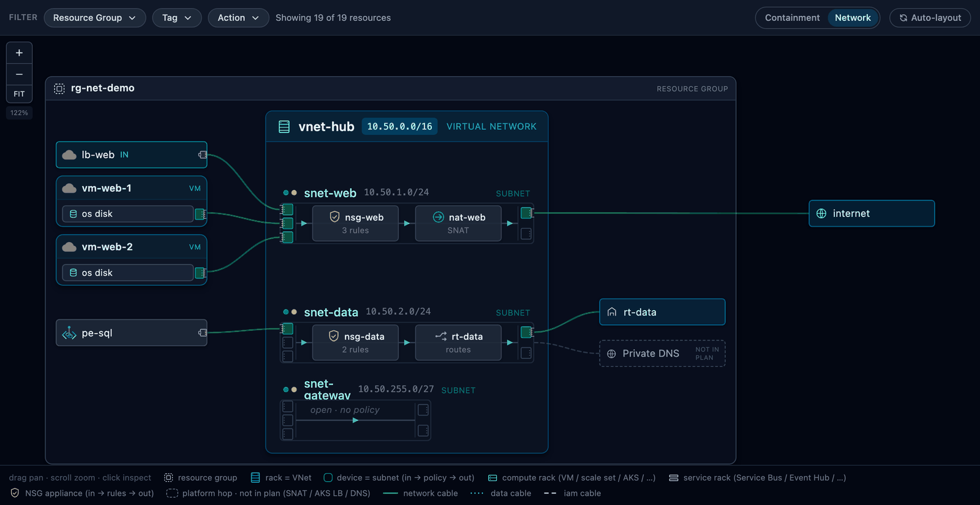Switch to Network view

point(853,18)
